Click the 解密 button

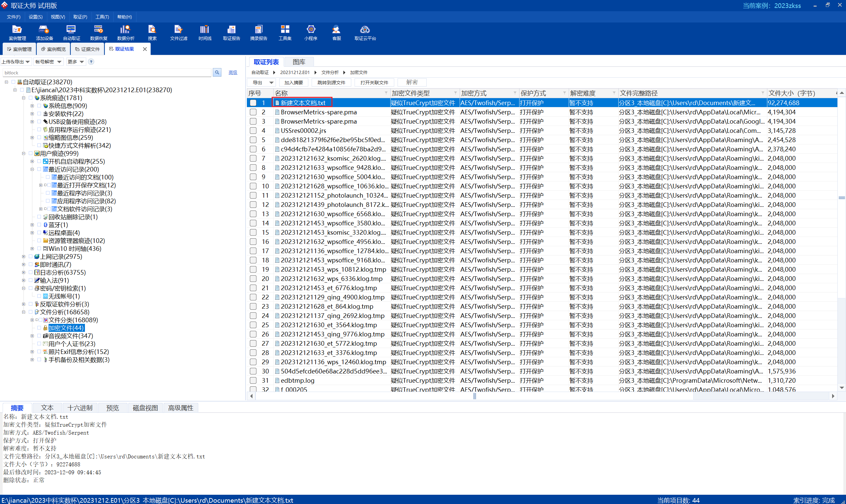click(x=412, y=83)
